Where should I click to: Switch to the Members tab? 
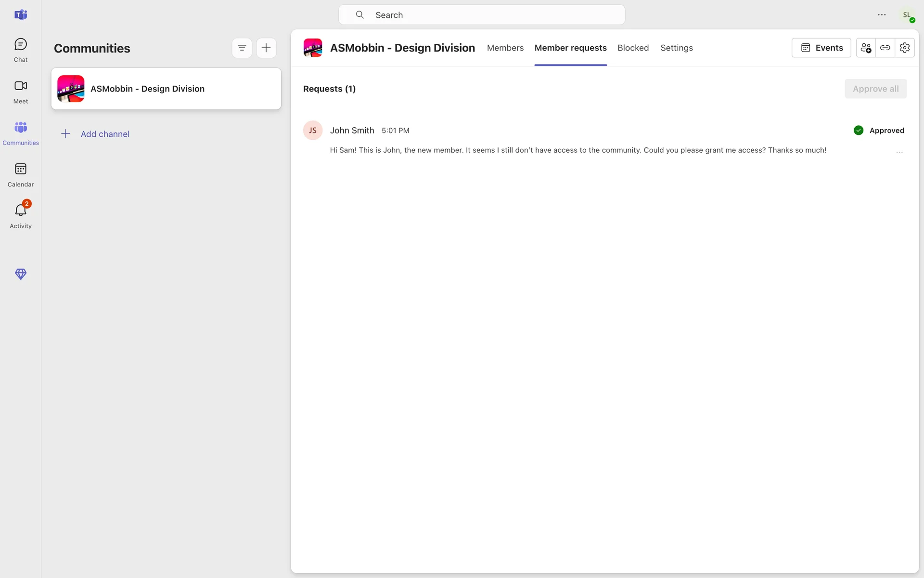pos(505,48)
